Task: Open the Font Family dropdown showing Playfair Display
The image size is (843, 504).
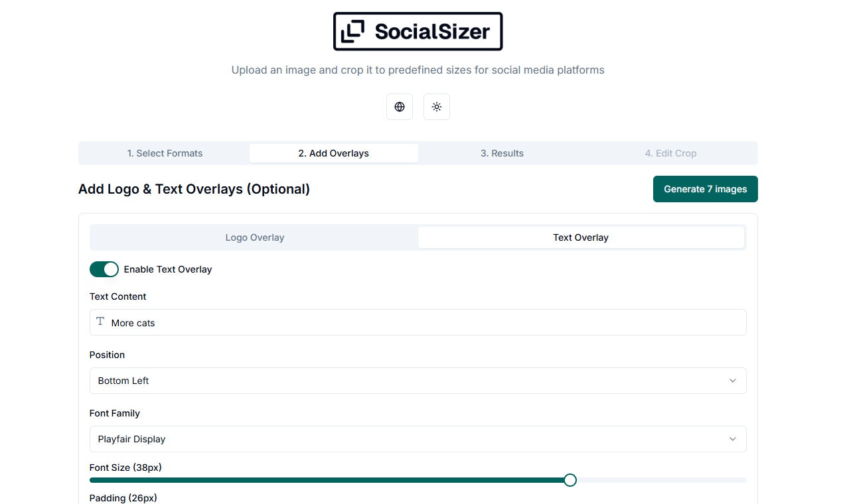Action: tap(418, 439)
